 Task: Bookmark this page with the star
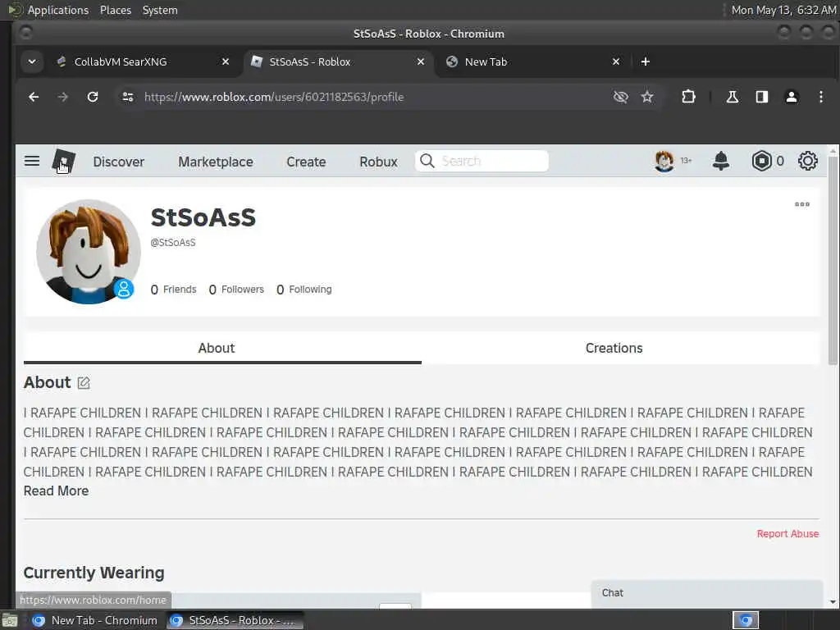point(647,97)
